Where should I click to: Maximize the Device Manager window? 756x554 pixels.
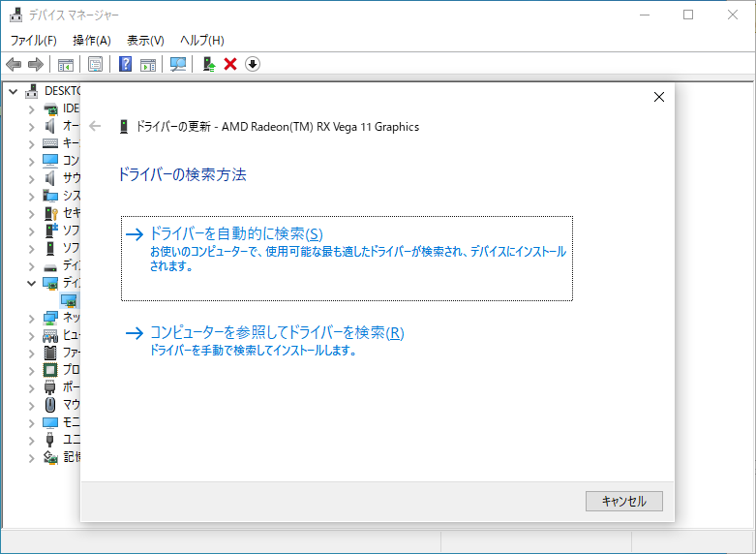pyautogui.click(x=688, y=15)
